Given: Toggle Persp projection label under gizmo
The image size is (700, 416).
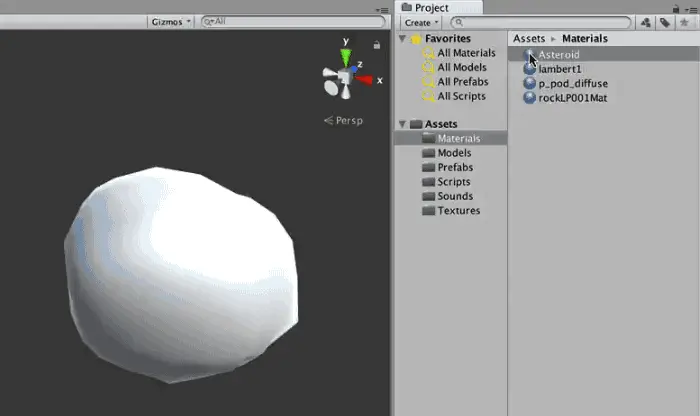Looking at the screenshot, I should [x=343, y=121].
